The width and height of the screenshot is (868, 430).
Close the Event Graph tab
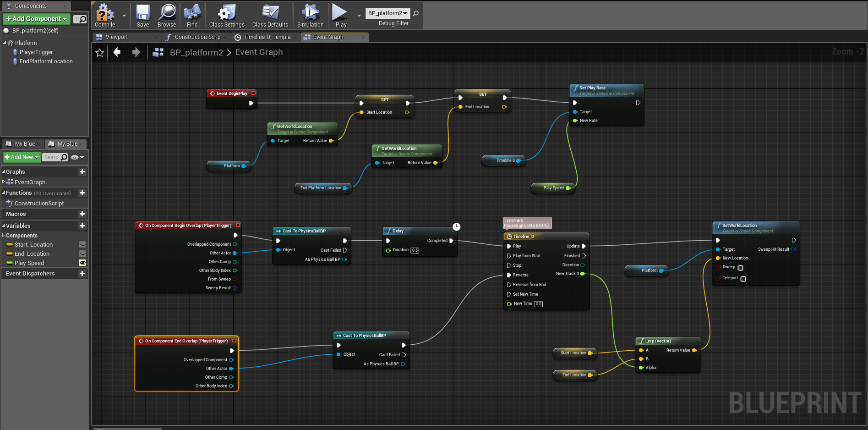coord(363,38)
